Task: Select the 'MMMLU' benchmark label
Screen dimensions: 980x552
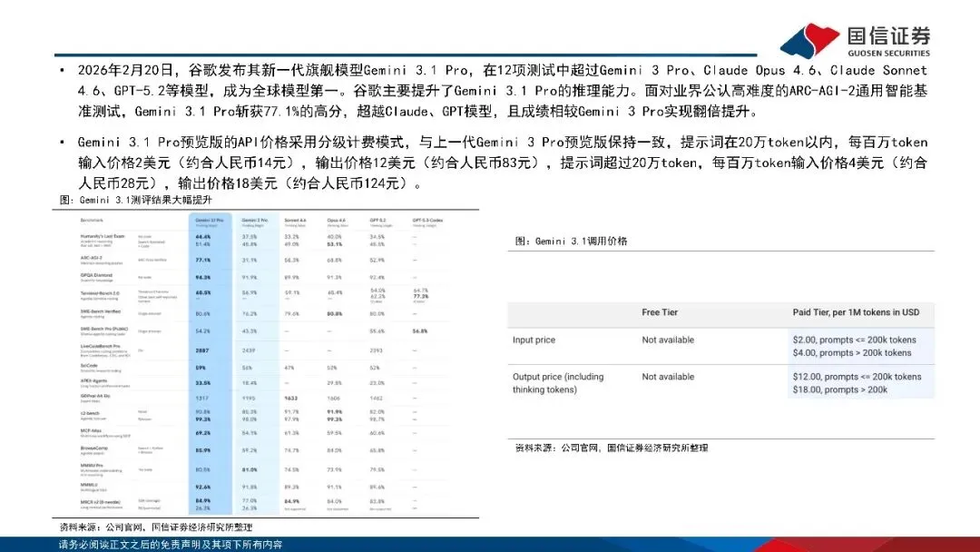Action: tap(89, 485)
